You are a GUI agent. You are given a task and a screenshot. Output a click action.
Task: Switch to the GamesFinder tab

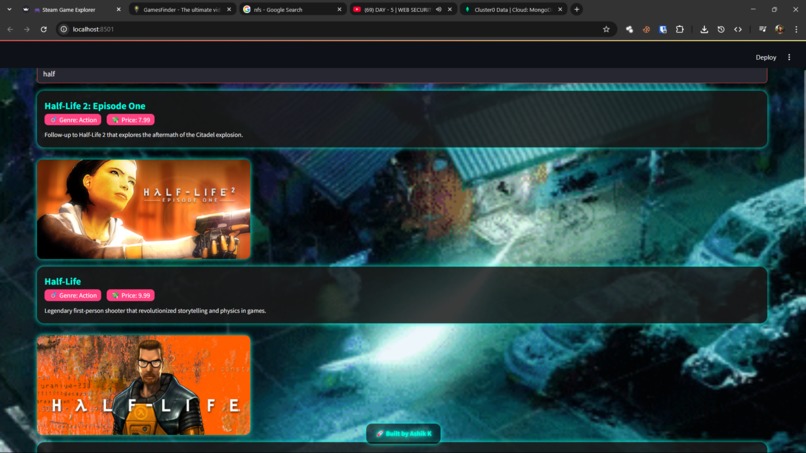[181, 9]
